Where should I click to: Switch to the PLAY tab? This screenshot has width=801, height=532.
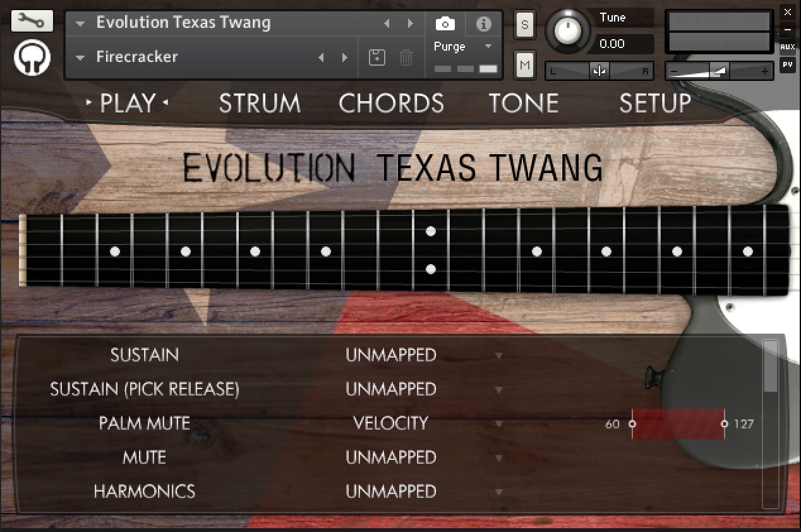pyautogui.click(x=128, y=103)
